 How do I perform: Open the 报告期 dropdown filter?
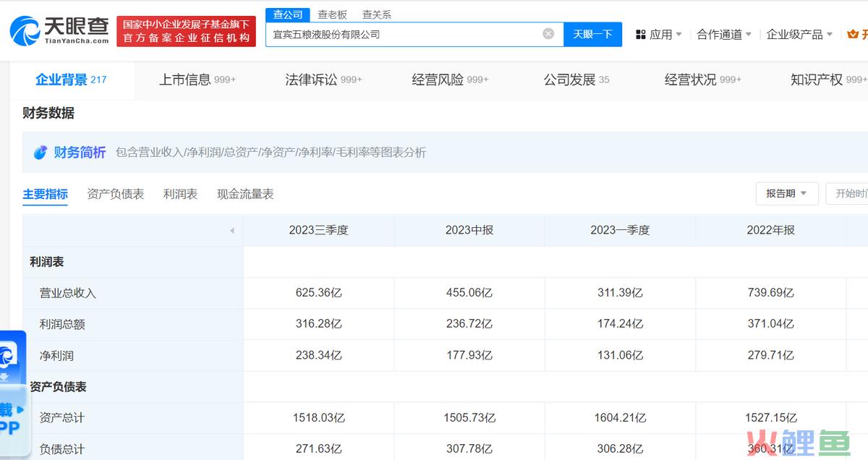(787, 193)
